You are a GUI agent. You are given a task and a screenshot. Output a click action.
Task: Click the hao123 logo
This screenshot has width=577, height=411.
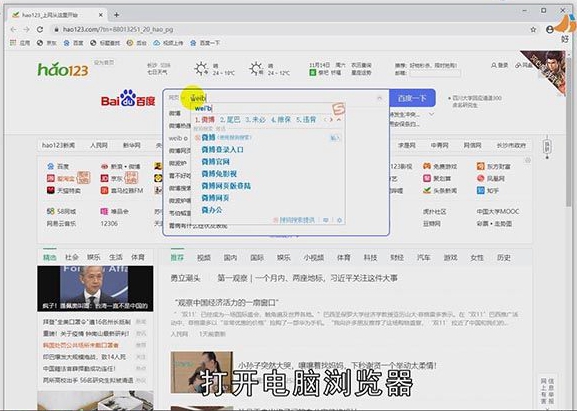tap(63, 69)
